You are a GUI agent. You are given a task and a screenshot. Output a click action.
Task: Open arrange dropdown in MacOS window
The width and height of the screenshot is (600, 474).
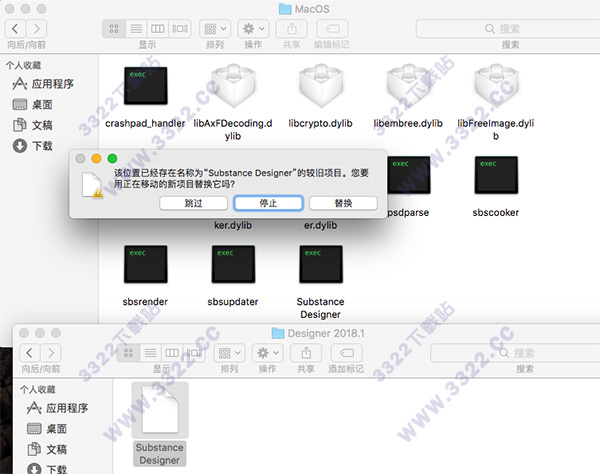point(215,29)
